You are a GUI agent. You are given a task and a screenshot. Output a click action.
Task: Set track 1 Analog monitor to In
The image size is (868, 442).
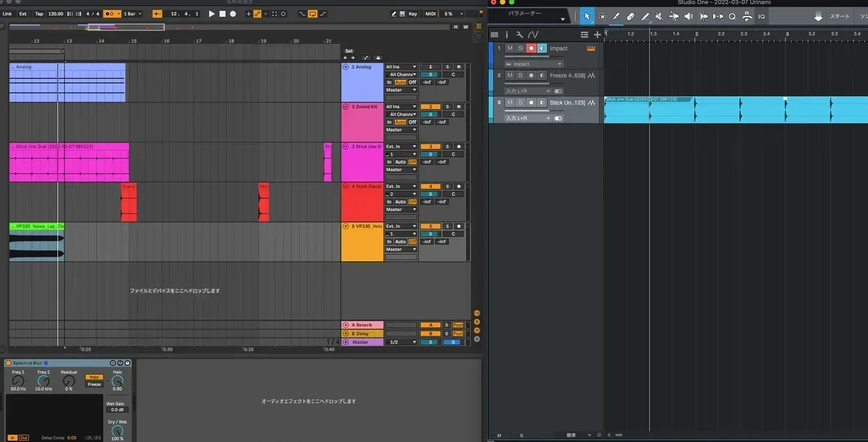pos(389,82)
